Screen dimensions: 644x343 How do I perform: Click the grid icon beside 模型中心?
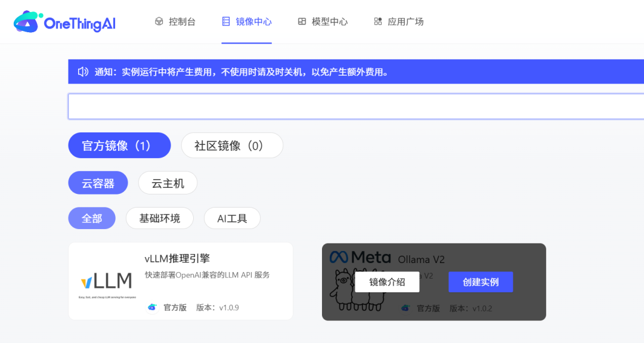pyautogui.click(x=302, y=21)
